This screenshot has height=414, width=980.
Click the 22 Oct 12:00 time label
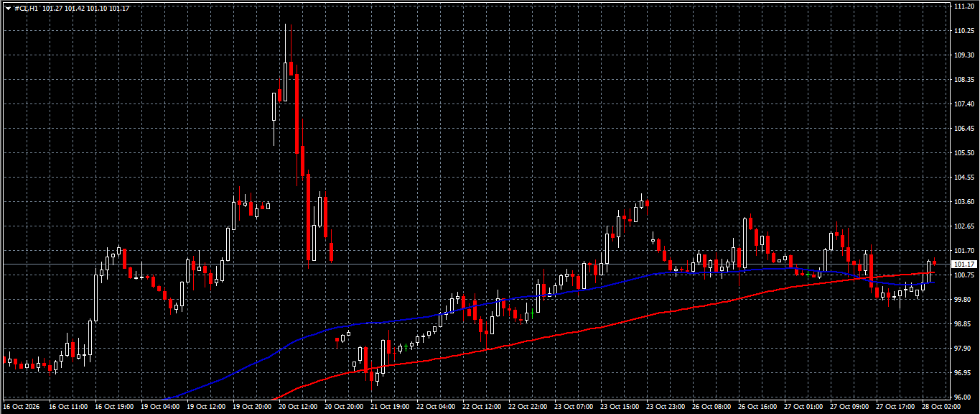pos(482,407)
